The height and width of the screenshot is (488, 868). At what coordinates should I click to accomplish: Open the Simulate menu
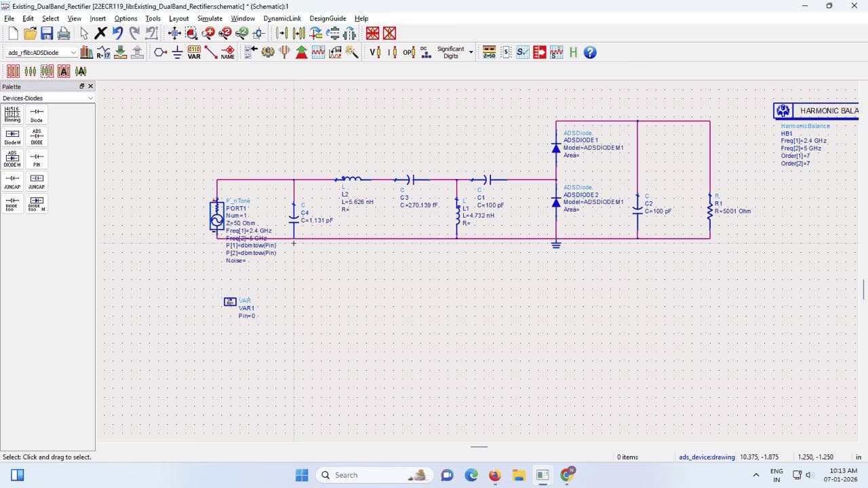coord(210,18)
